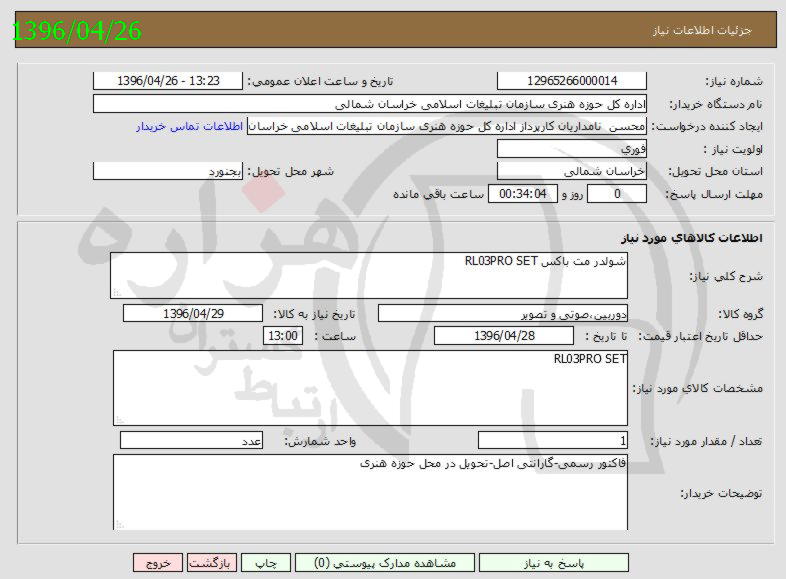This screenshot has height=579, width=786.
Task: Click the label تعداد / مقدار مورد نیاز
Action: pyautogui.click(x=707, y=441)
